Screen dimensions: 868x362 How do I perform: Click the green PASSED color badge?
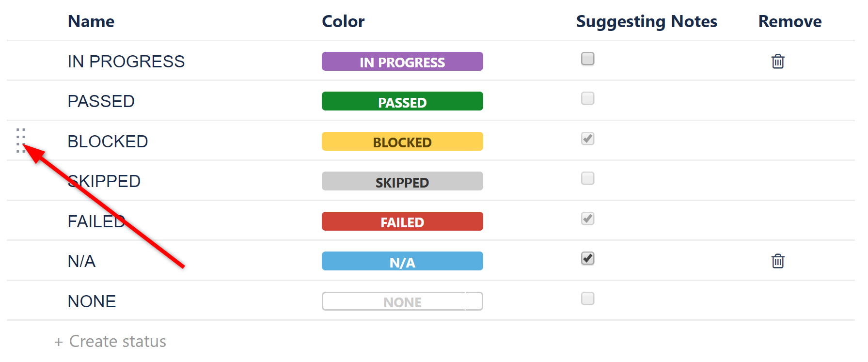[402, 101]
